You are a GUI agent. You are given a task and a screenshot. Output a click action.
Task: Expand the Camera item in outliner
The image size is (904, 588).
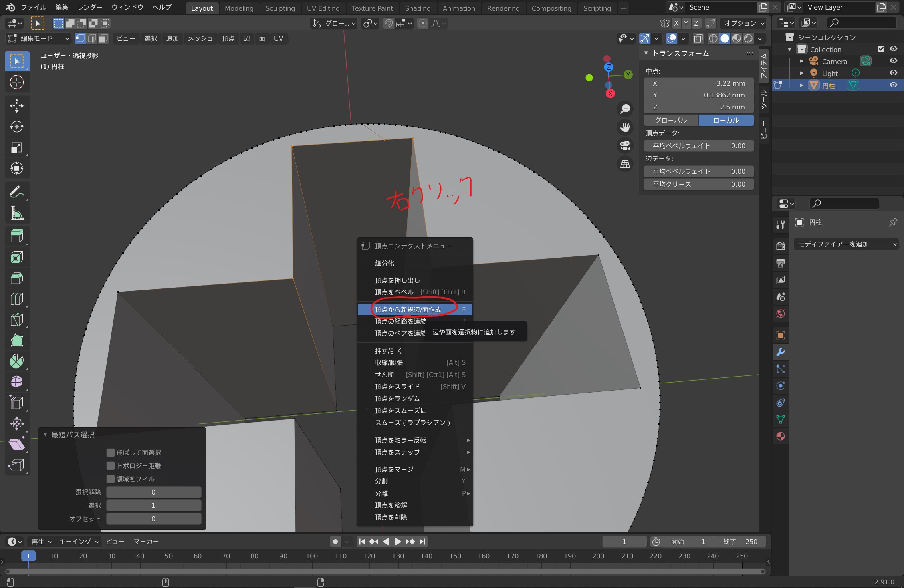801,61
